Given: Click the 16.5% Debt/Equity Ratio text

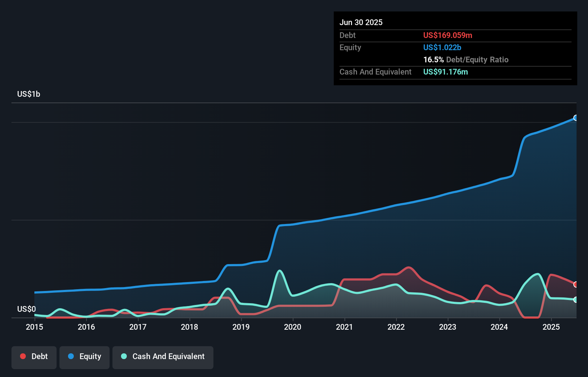Looking at the screenshot, I should click(x=466, y=60).
